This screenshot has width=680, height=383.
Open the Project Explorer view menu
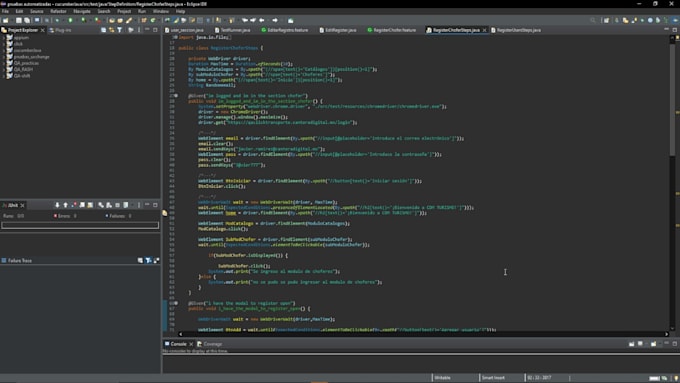coord(139,30)
